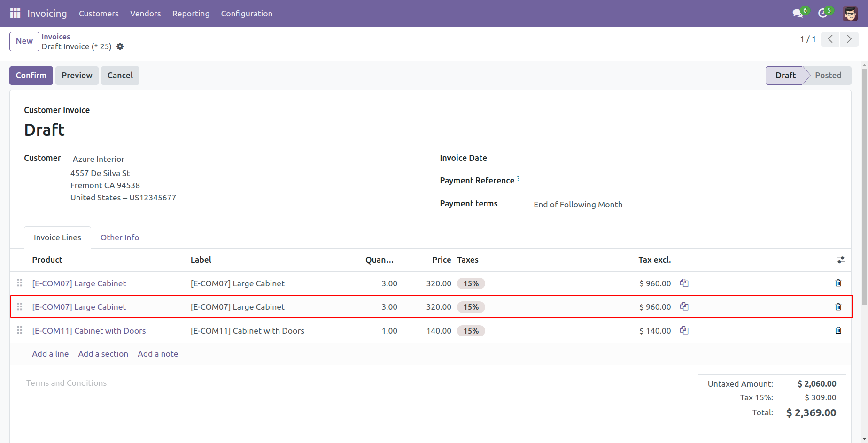The width and height of the screenshot is (868, 443).
Task: Open the conversations chat icon with badge 6
Action: (798, 13)
